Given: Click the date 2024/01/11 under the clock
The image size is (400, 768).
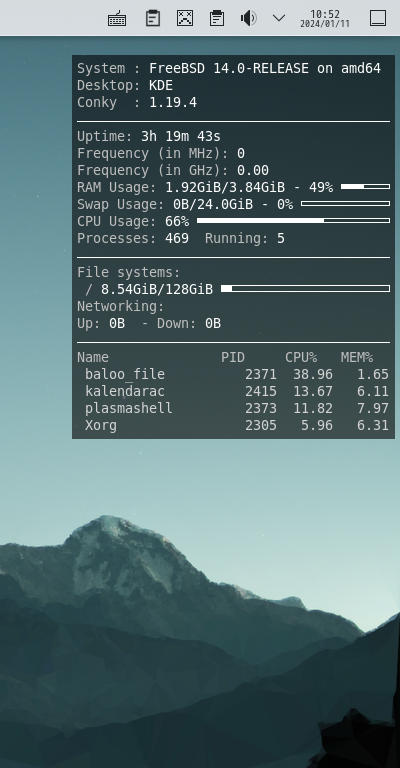Looking at the screenshot, I should tap(325, 24).
